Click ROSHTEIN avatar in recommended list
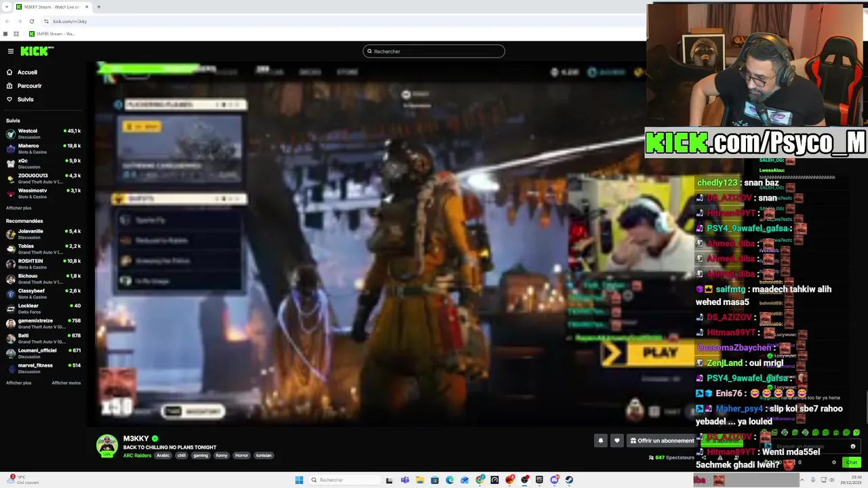Viewport: 868px width, 488px height. tap(11, 263)
